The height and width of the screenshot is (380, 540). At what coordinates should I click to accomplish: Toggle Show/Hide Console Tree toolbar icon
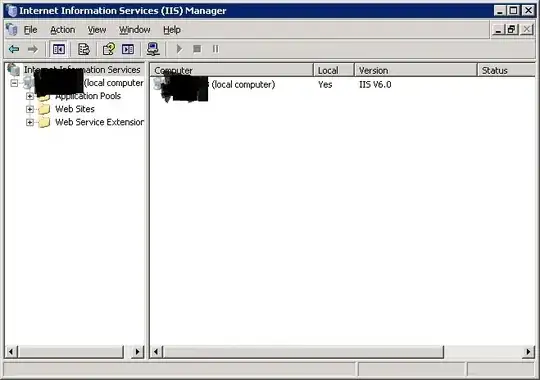point(59,49)
